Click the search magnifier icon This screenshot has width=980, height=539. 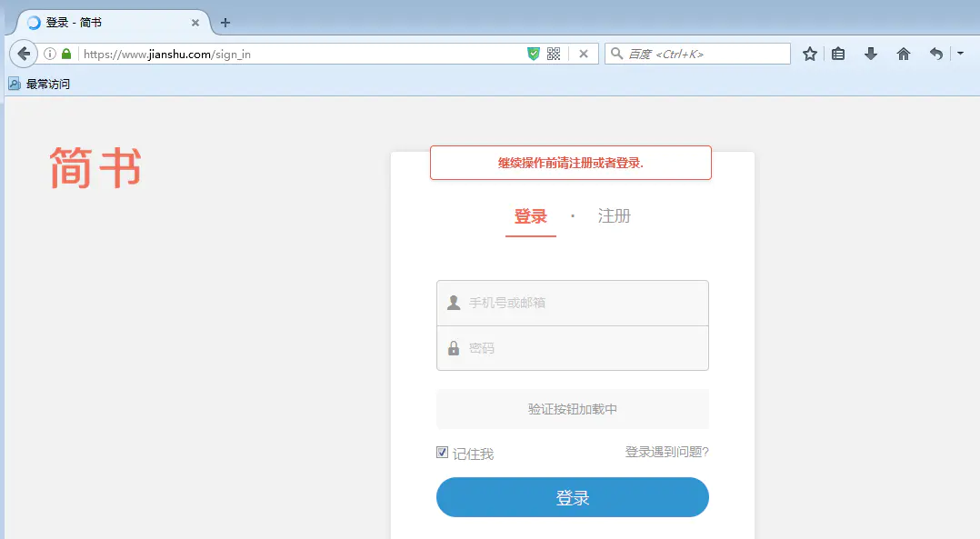[x=616, y=54]
